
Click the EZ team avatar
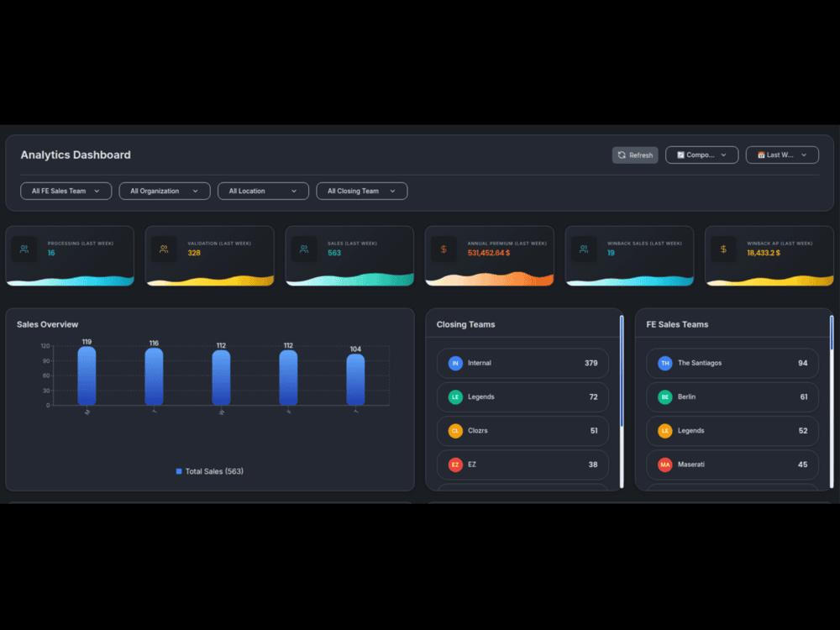pyautogui.click(x=455, y=465)
